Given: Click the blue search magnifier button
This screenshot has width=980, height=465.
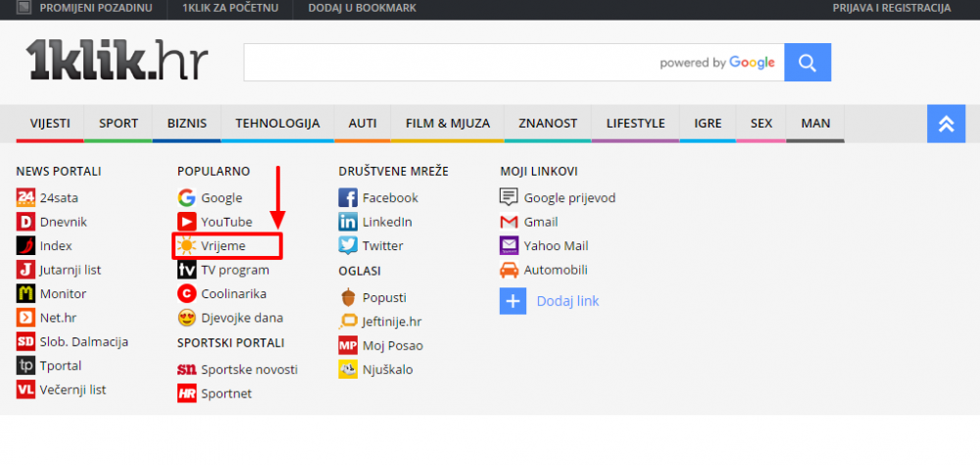Looking at the screenshot, I should (x=808, y=63).
